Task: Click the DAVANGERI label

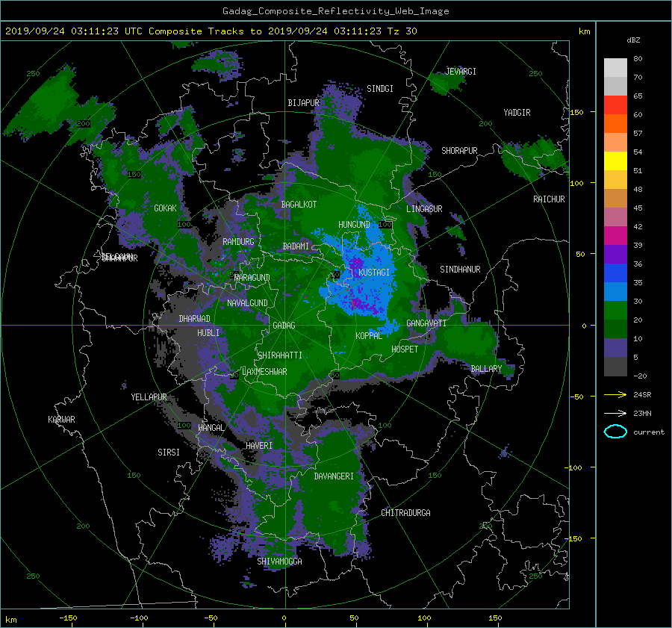Action: (x=334, y=476)
